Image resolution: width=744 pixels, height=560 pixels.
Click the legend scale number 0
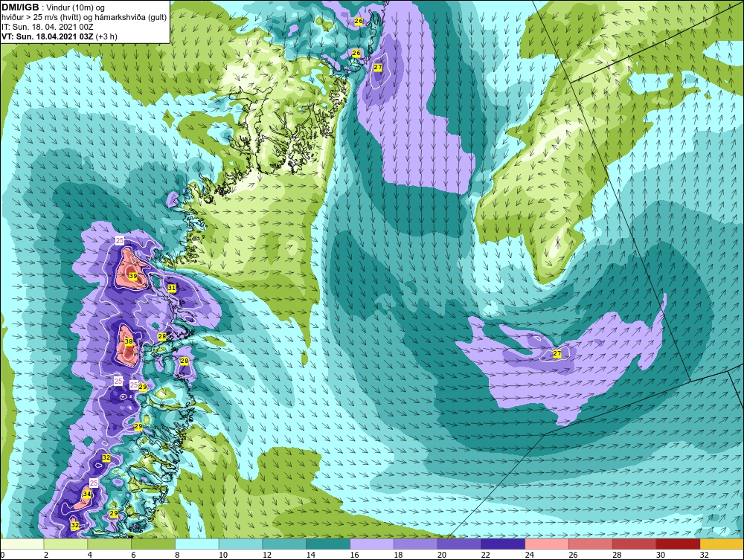click(2, 556)
